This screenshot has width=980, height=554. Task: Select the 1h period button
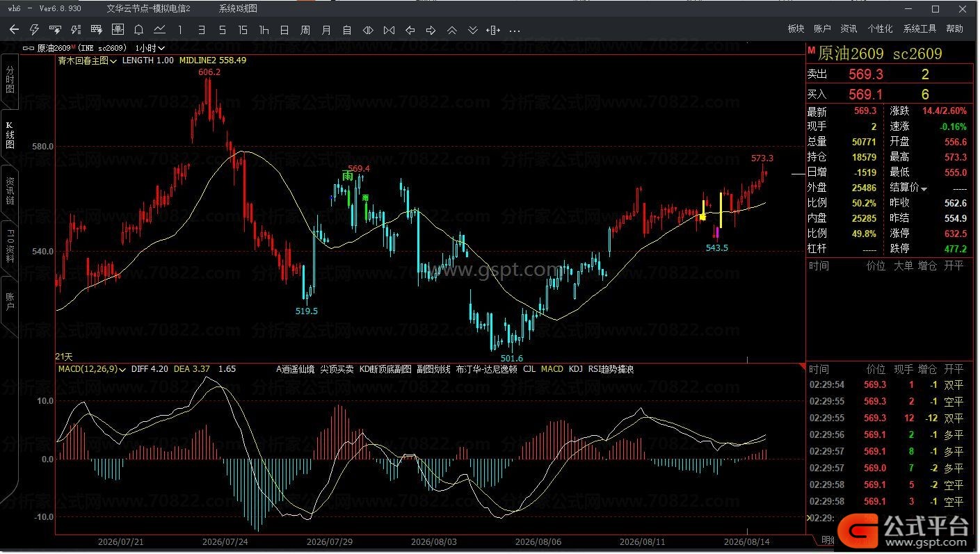[x=264, y=30]
